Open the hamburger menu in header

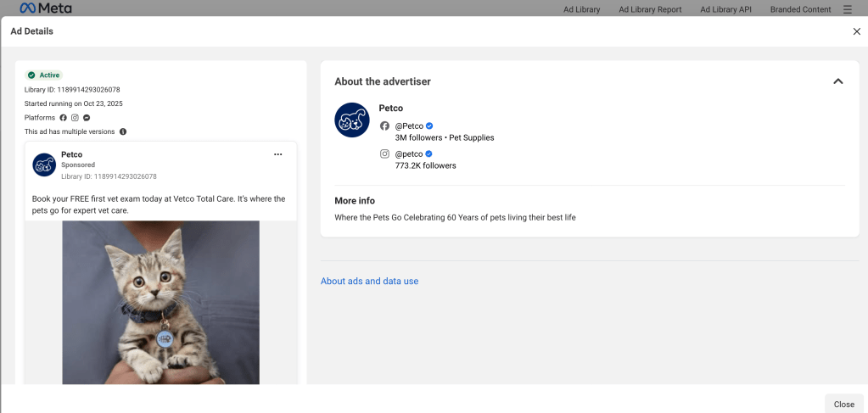(x=848, y=9)
